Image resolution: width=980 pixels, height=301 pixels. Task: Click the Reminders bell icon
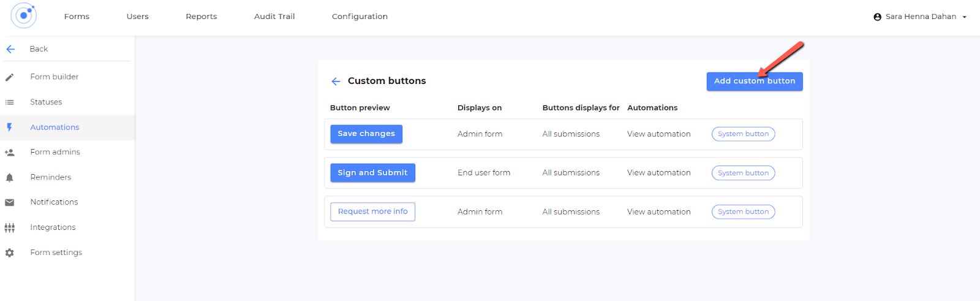pyautogui.click(x=10, y=178)
